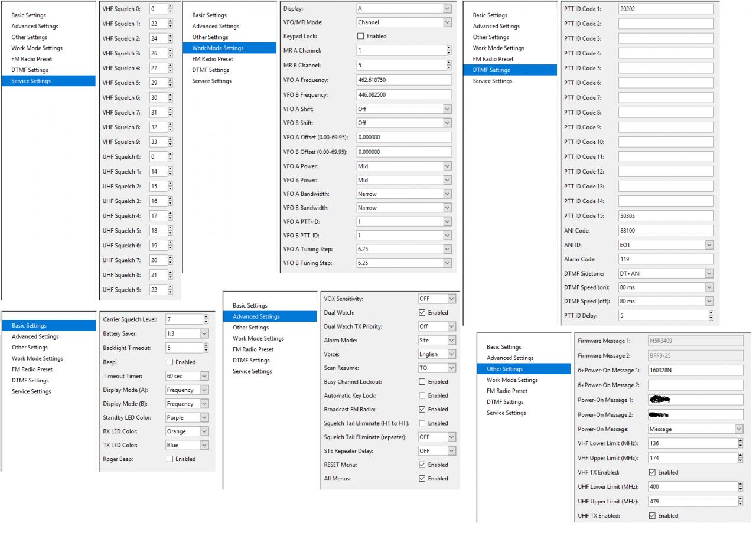Increase the VHF Squelch 5 spinner value
Image resolution: width=756 pixels, height=533 pixels.
[x=171, y=81]
